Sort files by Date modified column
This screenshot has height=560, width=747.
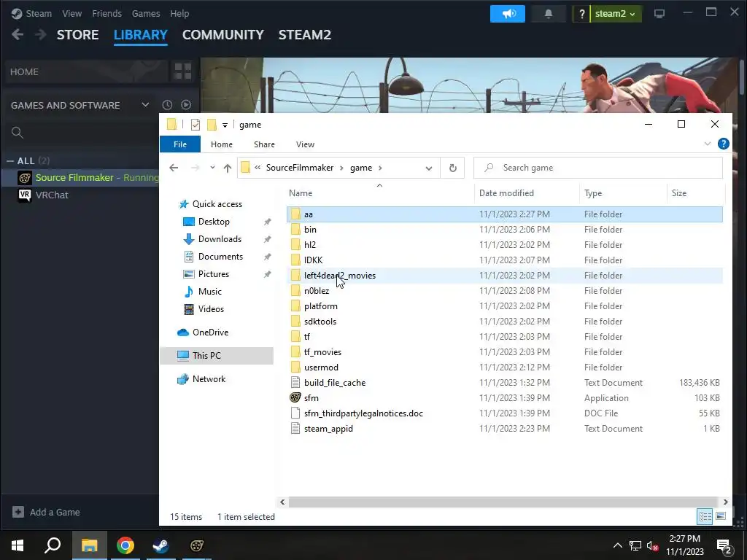527,192
